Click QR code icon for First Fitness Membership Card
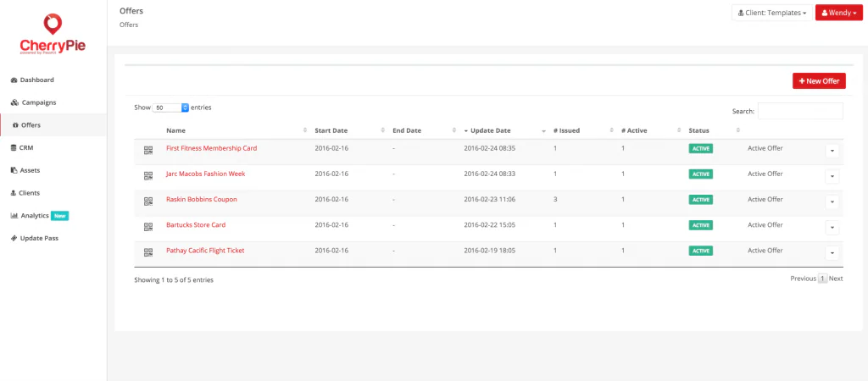This screenshot has width=868, height=381. pos(147,151)
